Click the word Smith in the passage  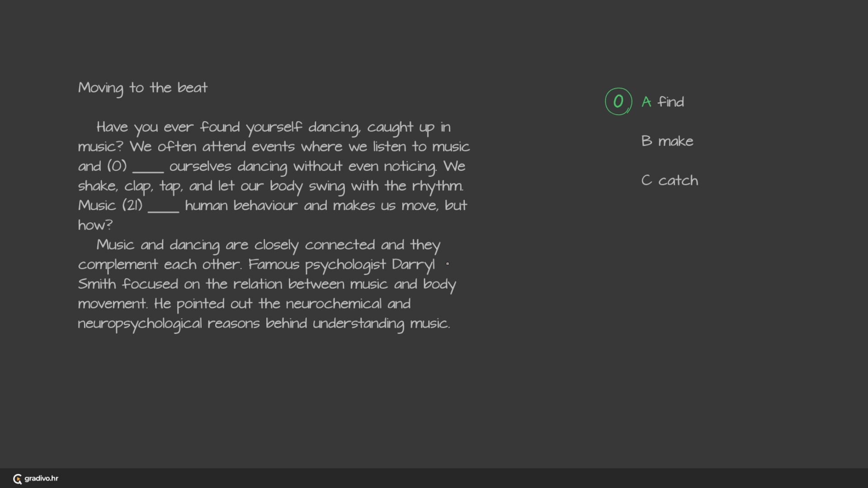(97, 284)
